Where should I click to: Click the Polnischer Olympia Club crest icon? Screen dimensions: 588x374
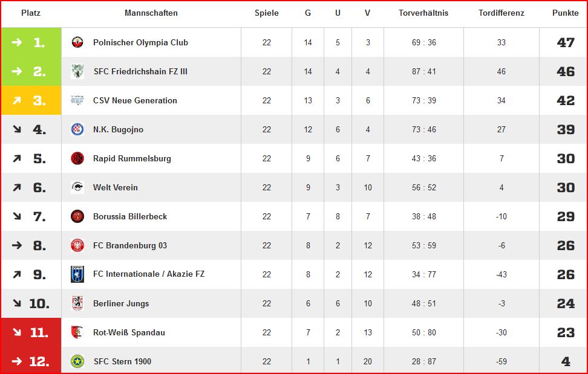pyautogui.click(x=77, y=42)
